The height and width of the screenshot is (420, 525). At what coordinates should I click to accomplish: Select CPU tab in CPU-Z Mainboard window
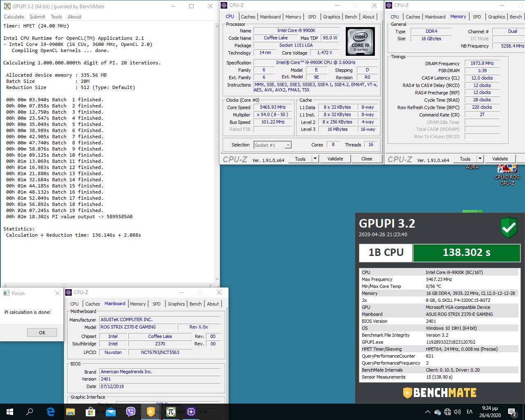pos(74,304)
